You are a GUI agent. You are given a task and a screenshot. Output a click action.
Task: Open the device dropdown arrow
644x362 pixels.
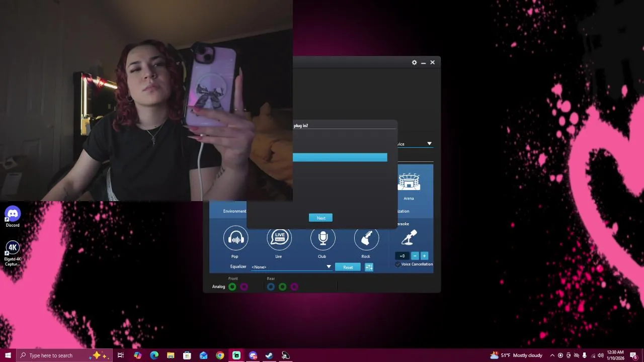[429, 144]
